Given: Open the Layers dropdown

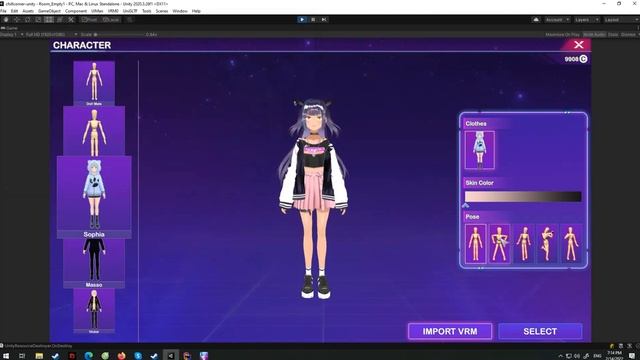Looking at the screenshot, I should 586,20.
